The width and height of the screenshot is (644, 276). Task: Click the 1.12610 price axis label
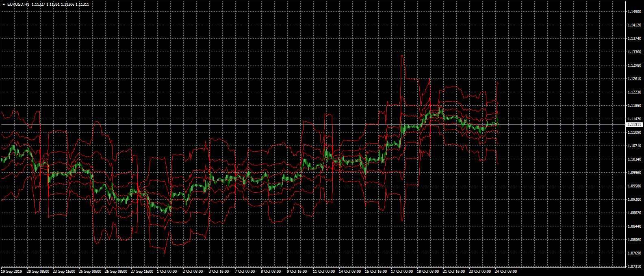pos(635,79)
